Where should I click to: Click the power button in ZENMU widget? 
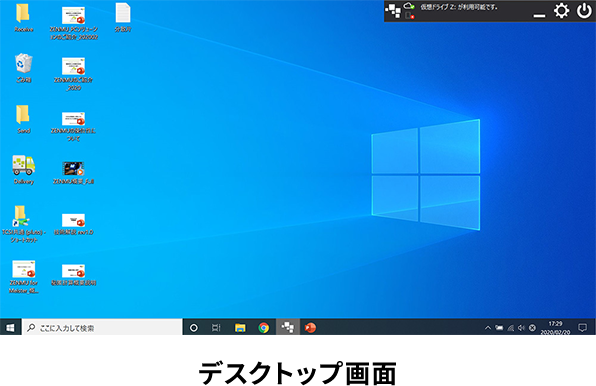pyautogui.click(x=584, y=11)
